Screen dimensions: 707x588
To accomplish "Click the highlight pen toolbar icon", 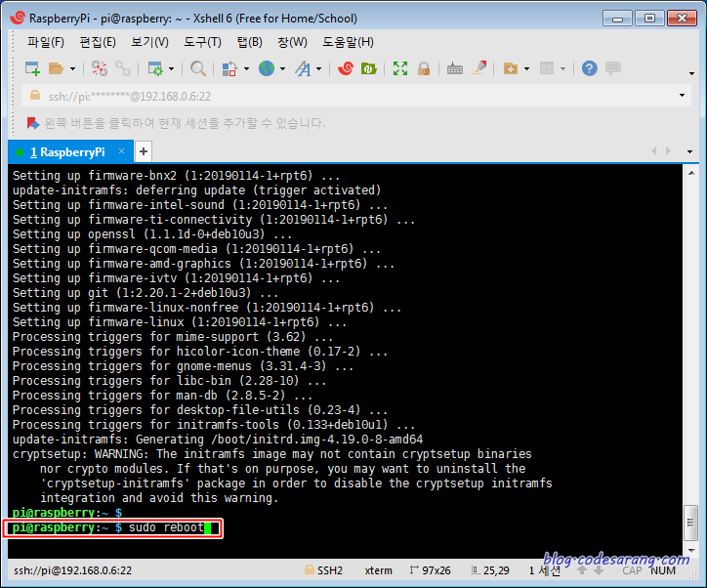I will click(478, 68).
